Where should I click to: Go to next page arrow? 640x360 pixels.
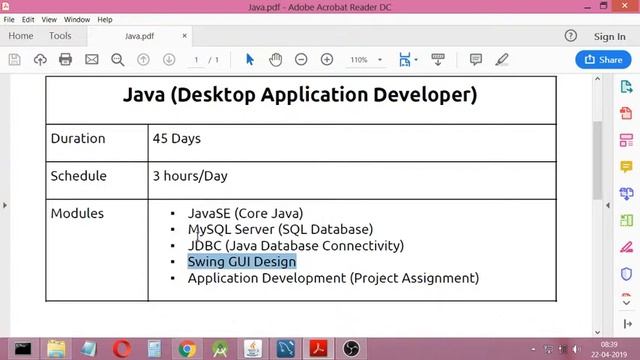169,60
